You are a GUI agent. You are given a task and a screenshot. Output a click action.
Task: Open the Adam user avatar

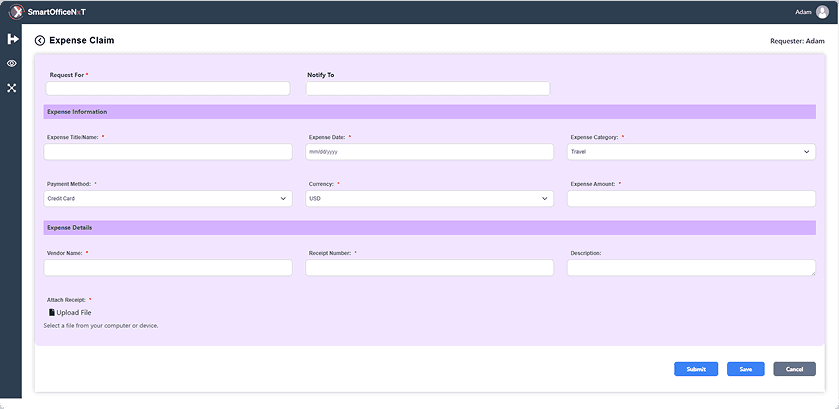tap(822, 12)
